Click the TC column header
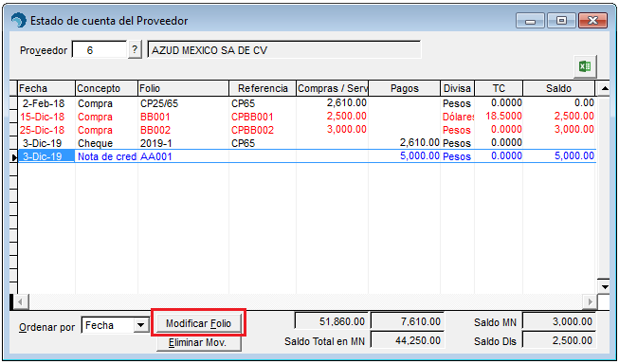 pos(499,88)
